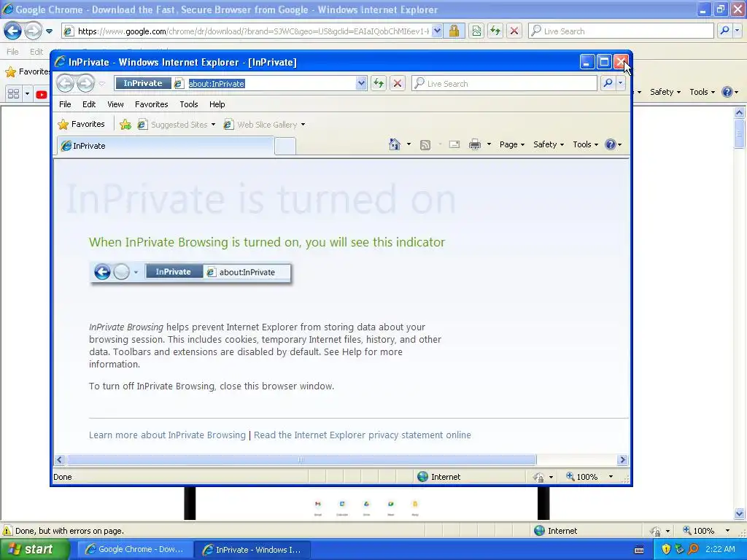Click the 2:22 AM clock in taskbar
Screen dimensions: 747x560
click(x=720, y=549)
